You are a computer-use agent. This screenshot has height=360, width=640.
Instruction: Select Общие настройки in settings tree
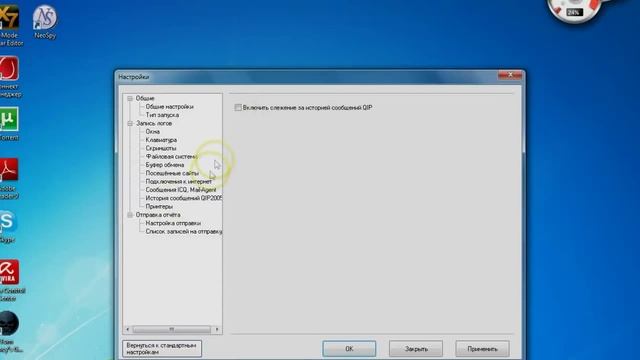click(169, 107)
